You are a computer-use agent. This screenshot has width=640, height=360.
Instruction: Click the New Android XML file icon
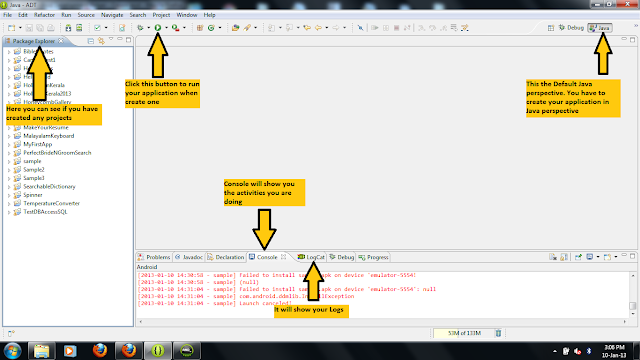122,28
